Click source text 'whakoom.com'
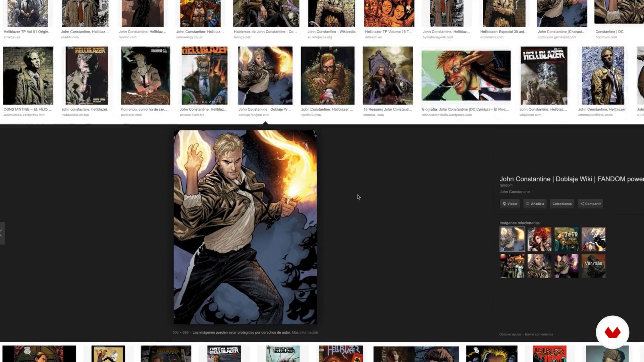This screenshot has width=644, height=362. pyautogui.click(x=530, y=115)
